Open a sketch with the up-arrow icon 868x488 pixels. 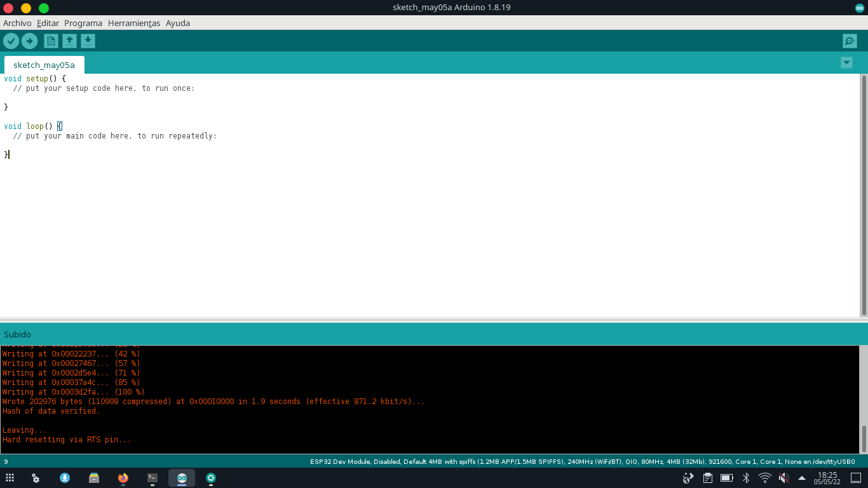coord(69,41)
